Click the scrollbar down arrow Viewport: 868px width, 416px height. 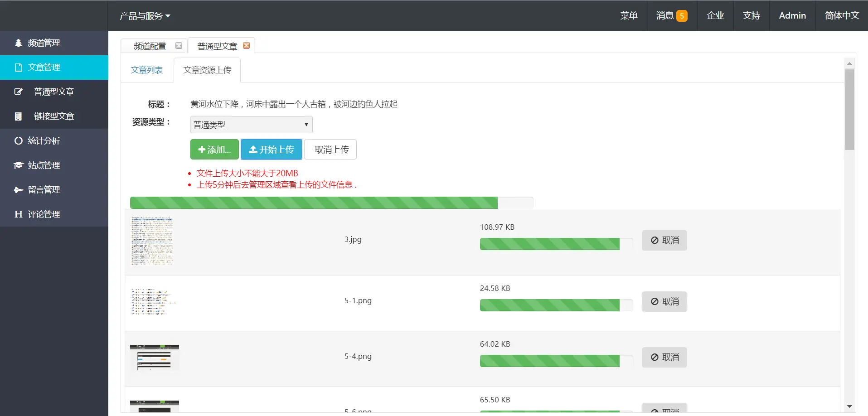point(849,406)
